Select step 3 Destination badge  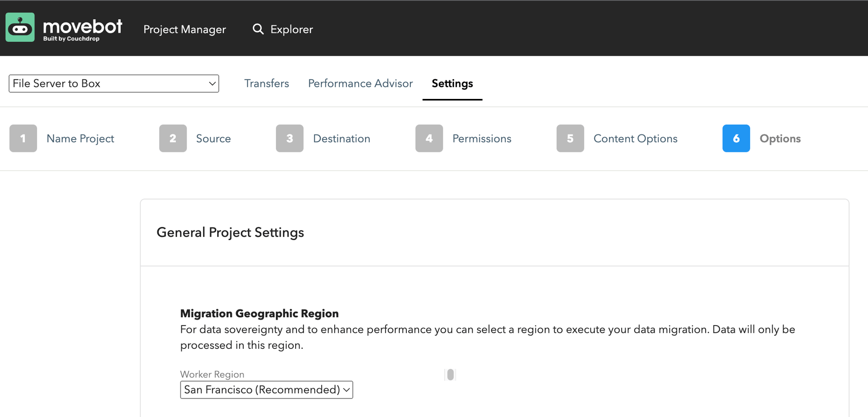(x=289, y=138)
